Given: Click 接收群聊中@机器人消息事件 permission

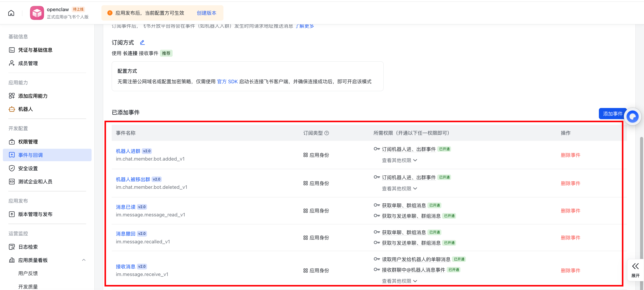Looking at the screenshot, I should (414, 270).
